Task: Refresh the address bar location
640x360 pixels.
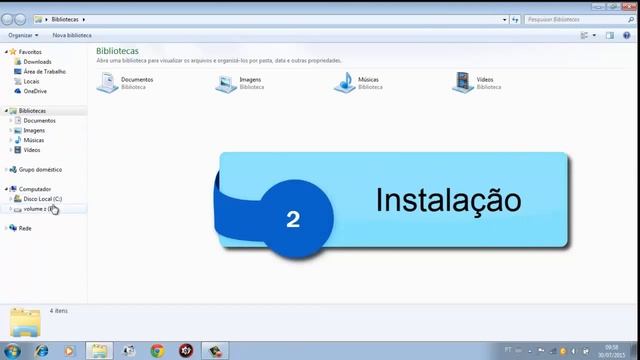Action: tap(515, 19)
